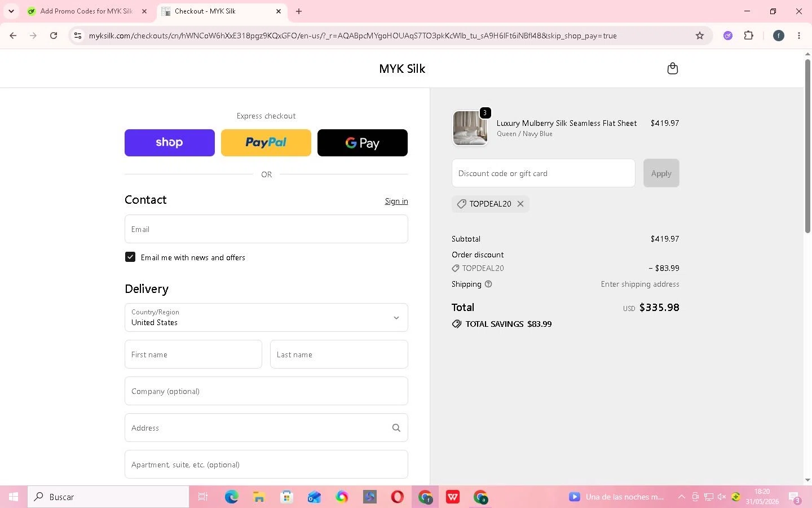Close the Checkout - MYK Silk tab
The height and width of the screenshot is (508, 812).
[279, 11]
